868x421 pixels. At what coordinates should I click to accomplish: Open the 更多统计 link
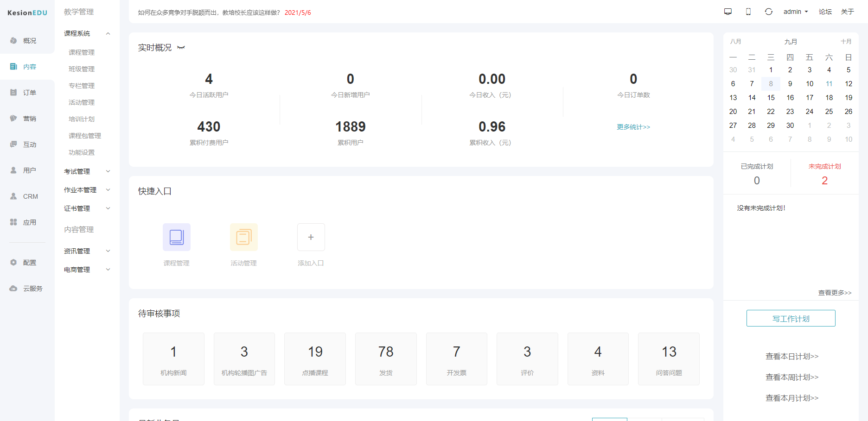633,127
